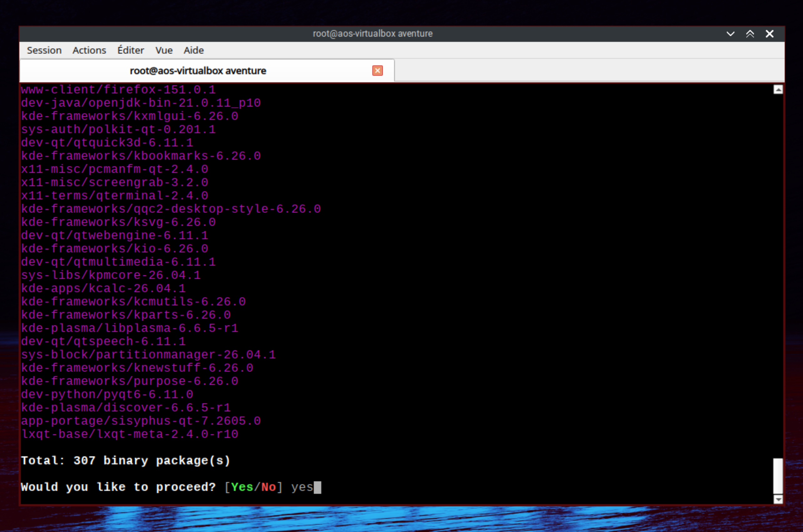Minimize the terminal window via chevron
803x532 pixels.
tap(730, 33)
